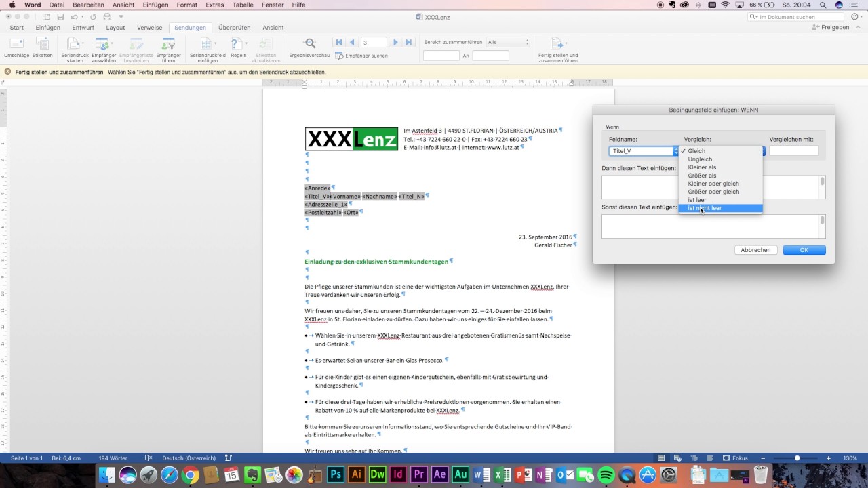Viewport: 868px width, 488px height.
Task: Launch Dreamweaver from the Dock
Action: 377,474
